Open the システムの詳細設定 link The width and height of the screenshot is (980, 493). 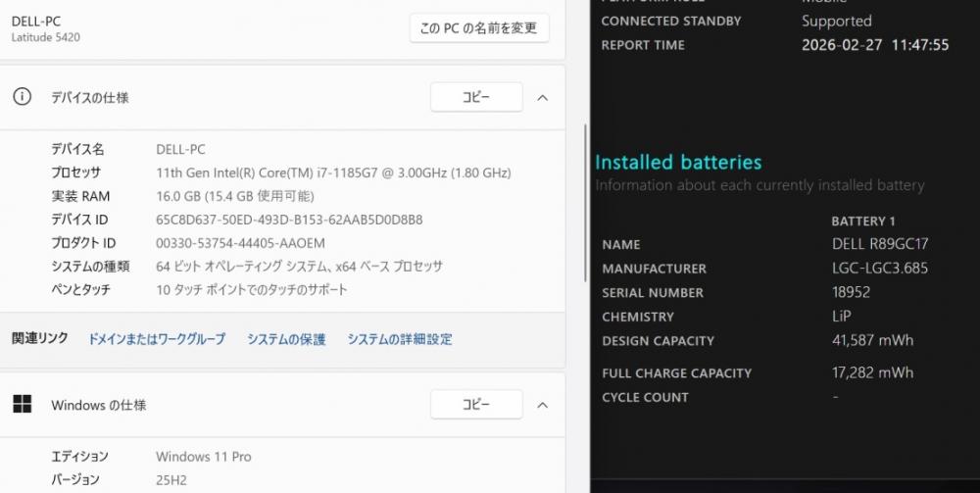point(400,339)
